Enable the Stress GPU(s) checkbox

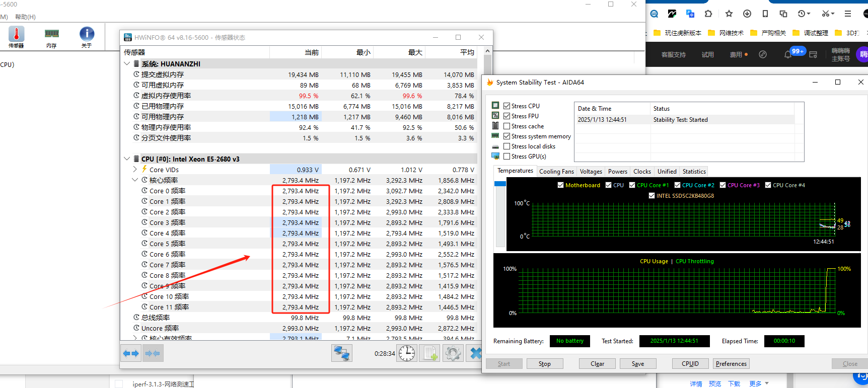tap(507, 156)
